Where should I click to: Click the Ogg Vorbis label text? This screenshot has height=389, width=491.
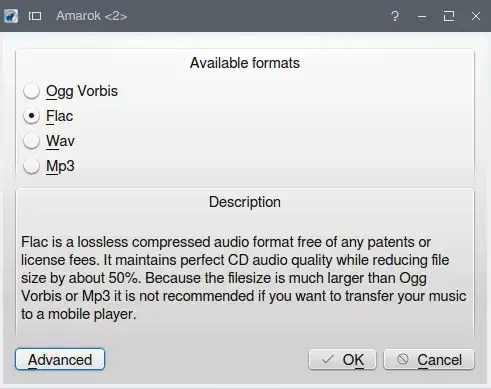[82, 91]
